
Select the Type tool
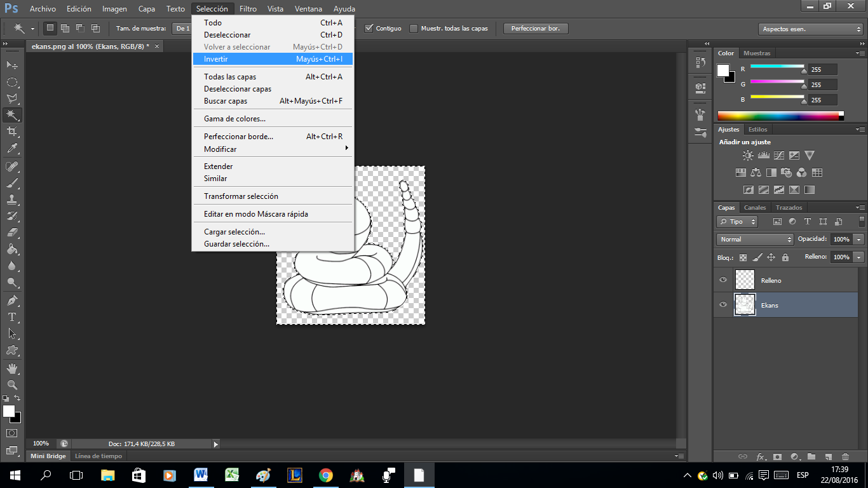click(12, 317)
